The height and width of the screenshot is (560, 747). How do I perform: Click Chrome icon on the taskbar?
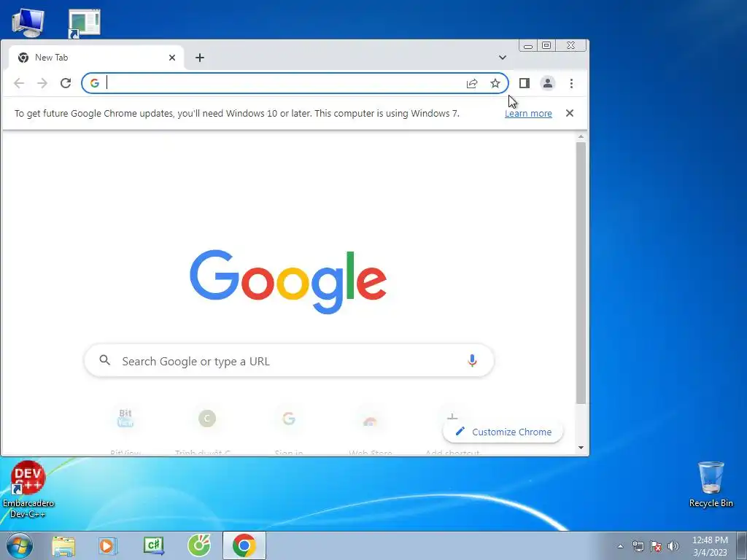pyautogui.click(x=244, y=545)
